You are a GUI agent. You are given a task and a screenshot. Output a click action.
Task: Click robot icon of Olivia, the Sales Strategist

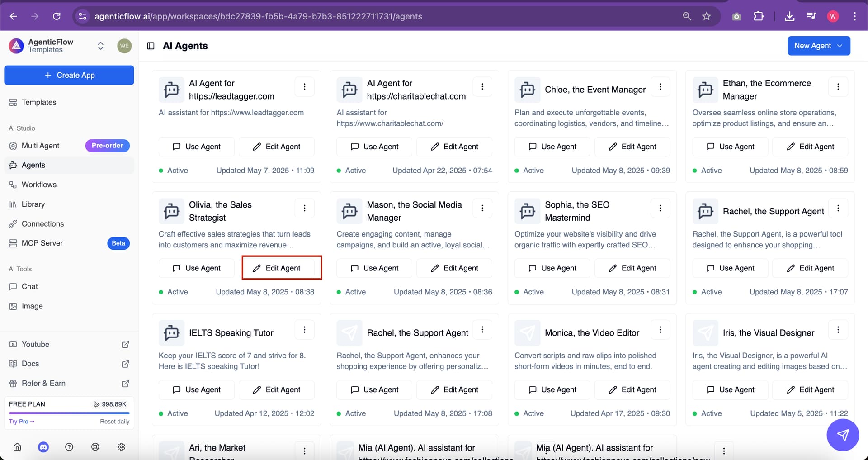pos(172,211)
